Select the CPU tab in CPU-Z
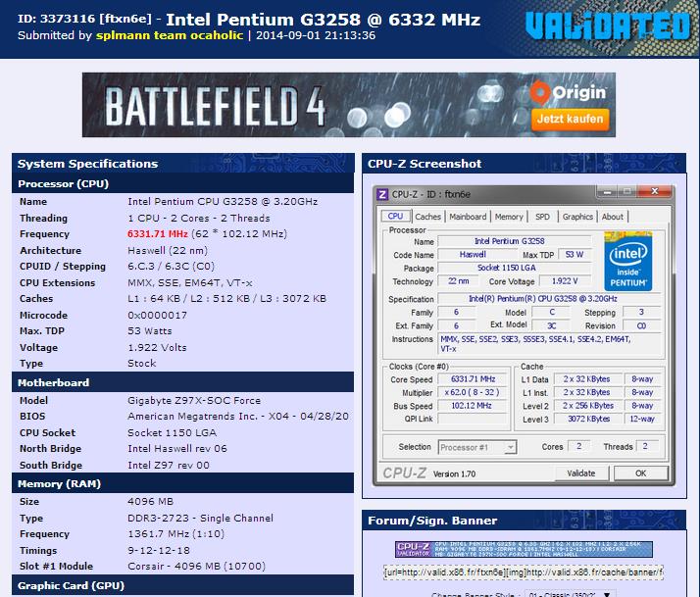The image size is (700, 597). tap(395, 216)
